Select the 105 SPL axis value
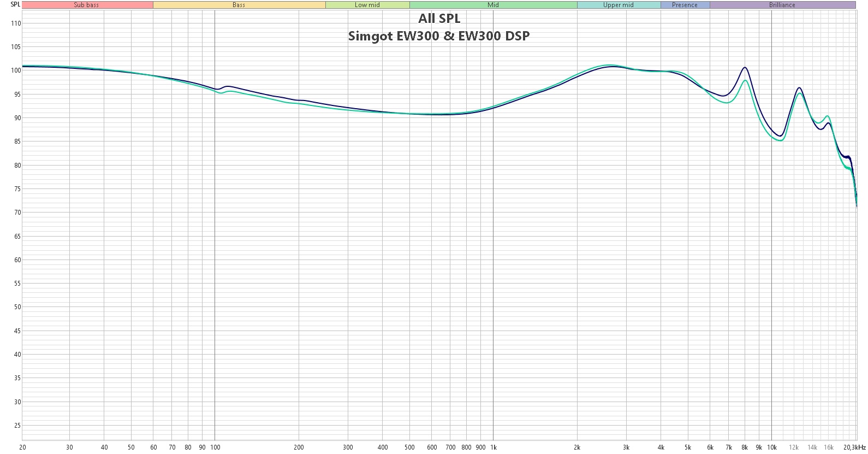This screenshot has height=454, width=868. point(16,47)
